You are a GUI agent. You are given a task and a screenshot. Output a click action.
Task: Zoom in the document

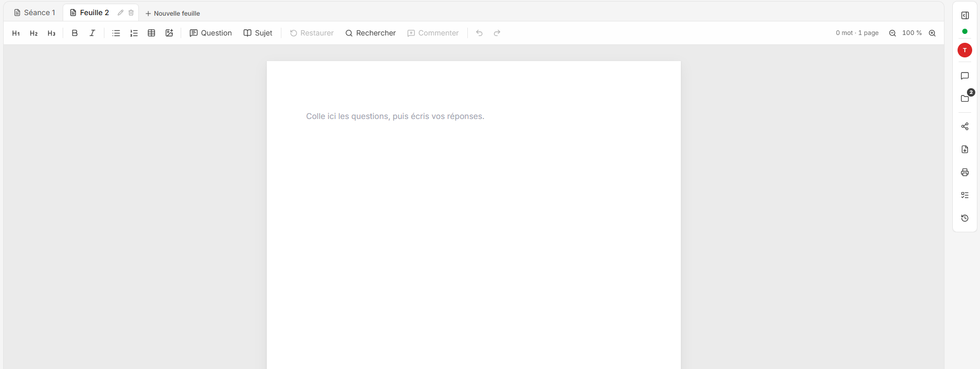(932, 33)
